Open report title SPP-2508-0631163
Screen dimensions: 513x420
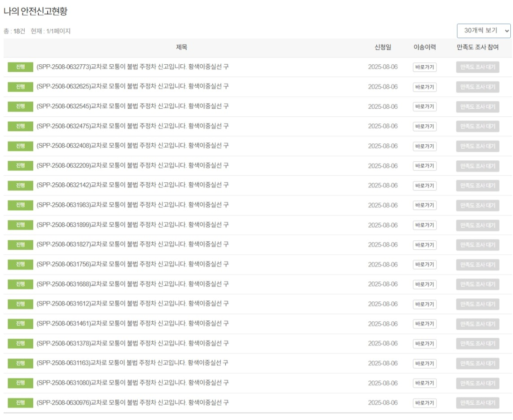132,363
